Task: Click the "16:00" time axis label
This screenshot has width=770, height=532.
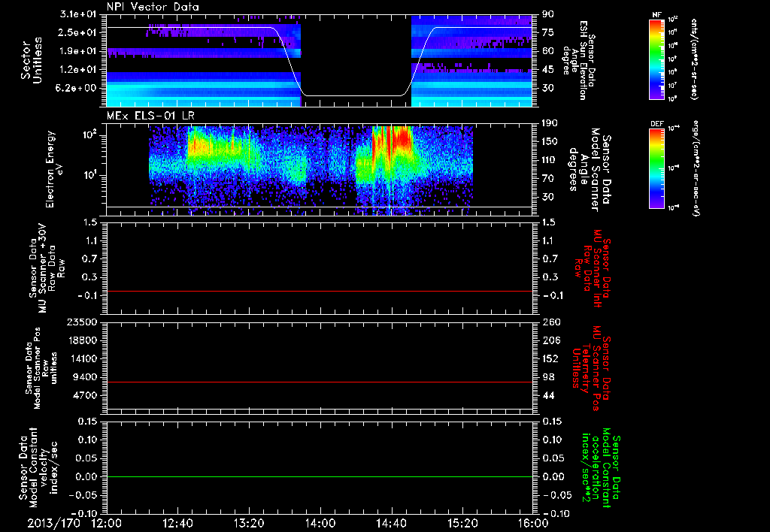Action: pyautogui.click(x=533, y=523)
